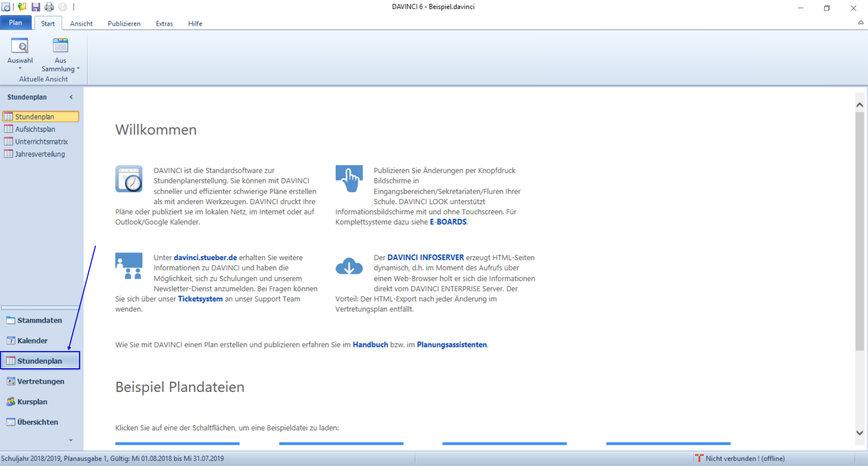Open the Auswahl dropdown arrow
The height and width of the screenshot is (466, 868).
pyautogui.click(x=20, y=69)
